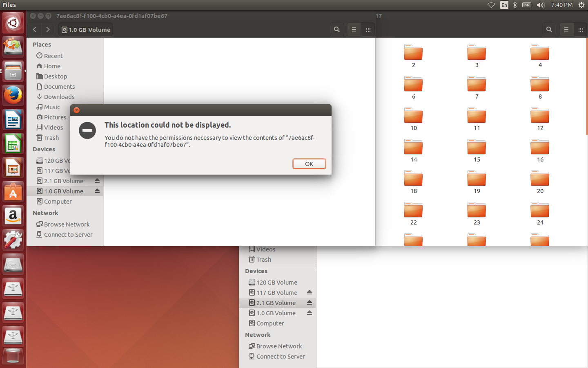Viewport: 588px width, 368px height.
Task: Open Firefox from the launcher
Action: [13, 95]
